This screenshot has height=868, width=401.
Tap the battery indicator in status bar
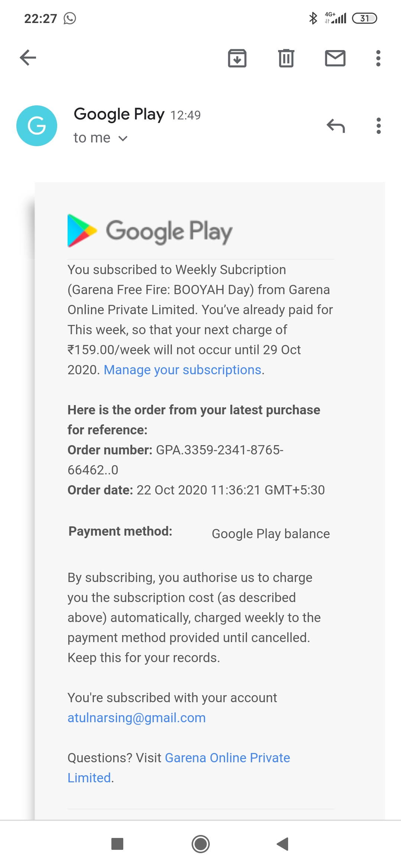364,18
